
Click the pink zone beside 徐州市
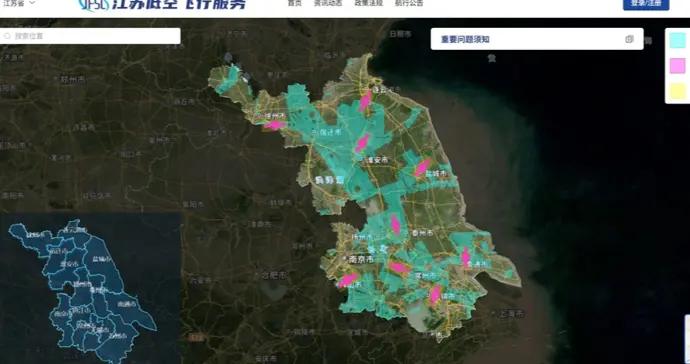coord(275,125)
